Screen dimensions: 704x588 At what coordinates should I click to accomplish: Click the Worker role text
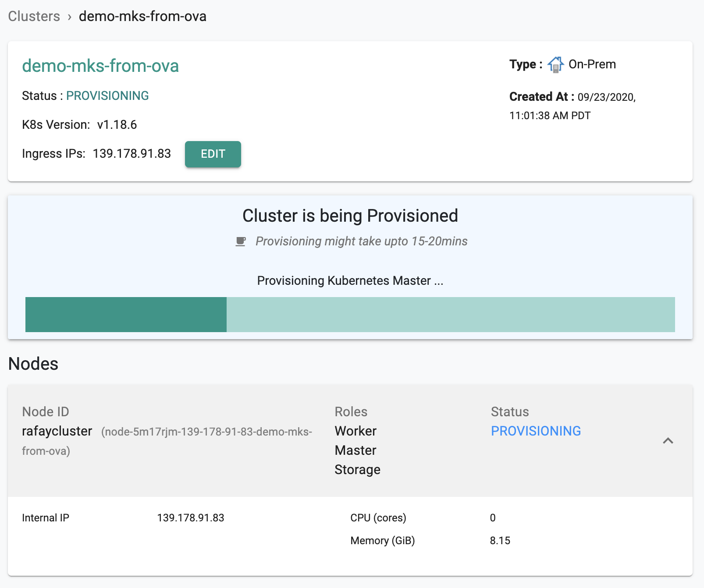pos(356,431)
